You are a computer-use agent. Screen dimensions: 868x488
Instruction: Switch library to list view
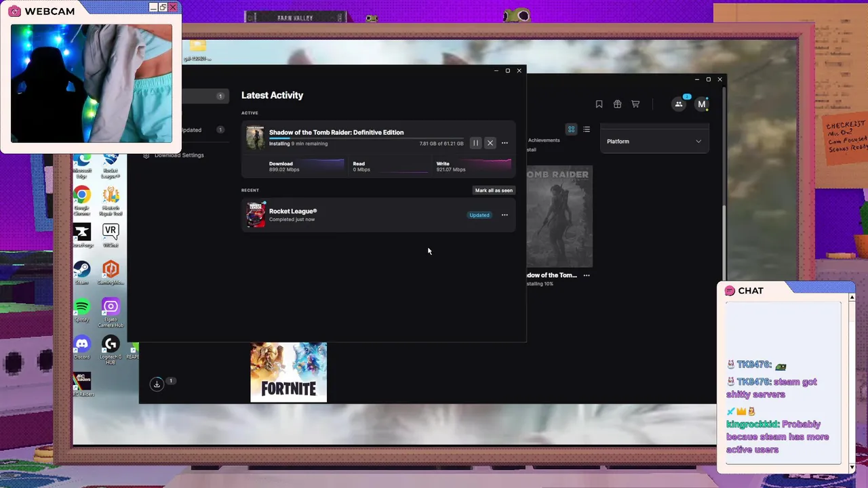(x=587, y=129)
